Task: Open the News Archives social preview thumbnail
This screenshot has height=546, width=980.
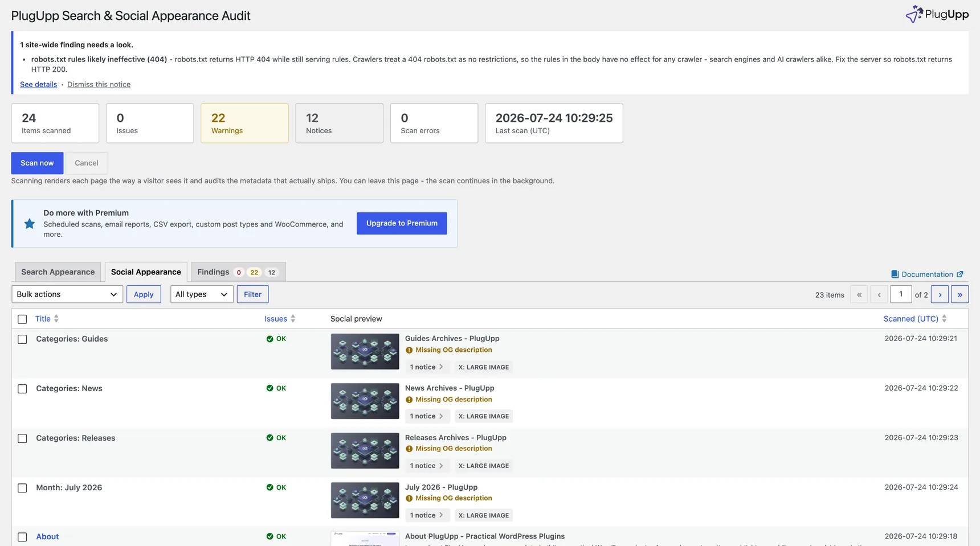Action: [365, 401]
